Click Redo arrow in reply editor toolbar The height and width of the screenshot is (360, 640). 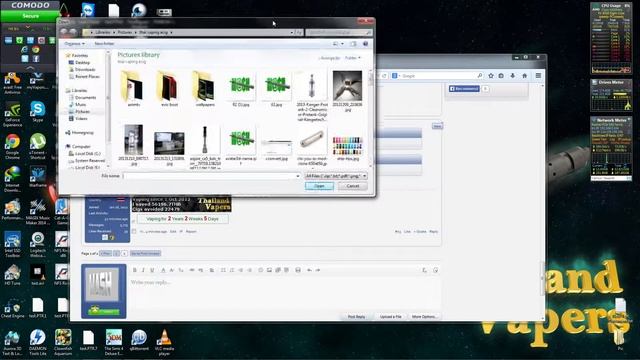[318, 270]
